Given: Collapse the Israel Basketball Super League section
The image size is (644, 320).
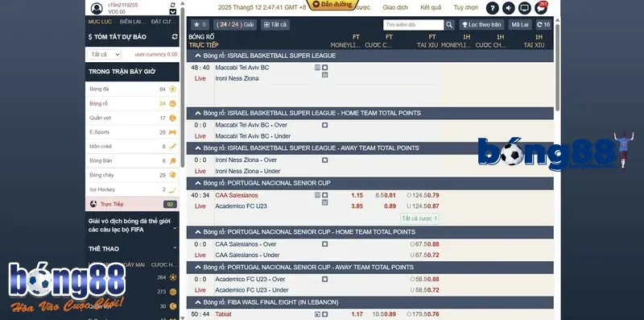Looking at the screenshot, I should [198, 56].
